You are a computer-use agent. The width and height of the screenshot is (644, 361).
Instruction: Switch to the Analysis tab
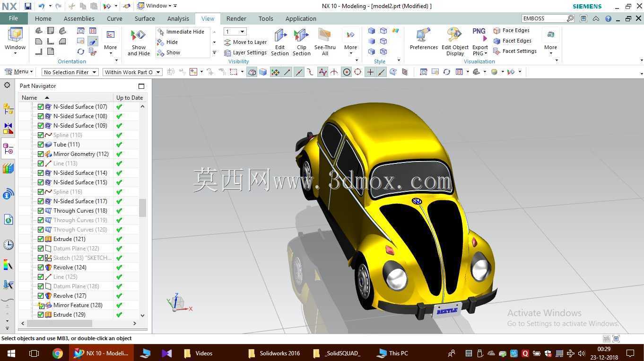pos(178,18)
